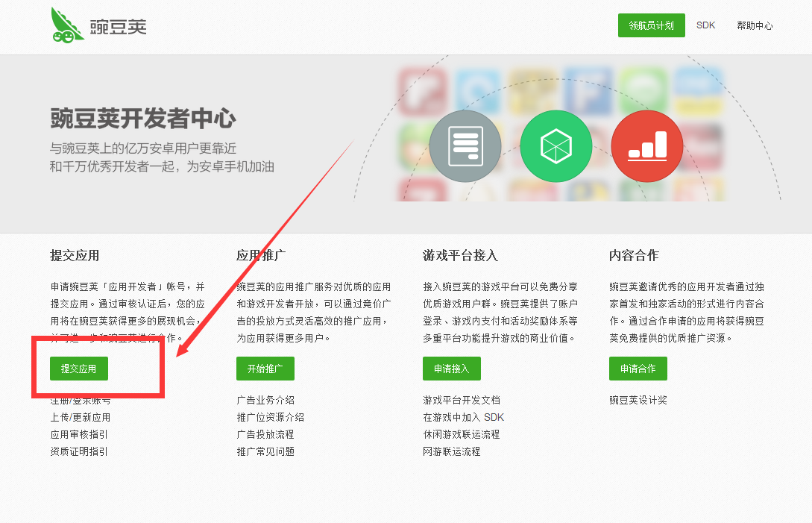The width and height of the screenshot is (812, 523).
Task: Open the 豌豆荚设计奖 link
Action: [638, 400]
